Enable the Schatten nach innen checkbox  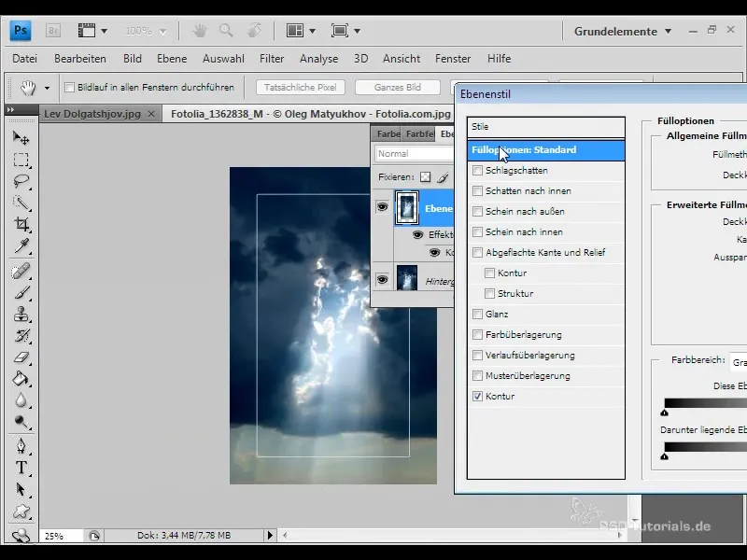point(477,191)
